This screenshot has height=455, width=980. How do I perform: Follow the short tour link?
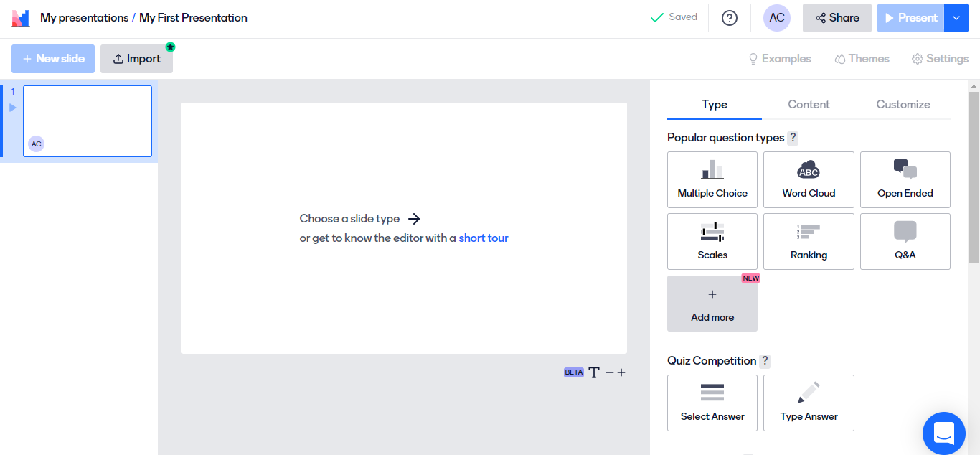484,238
